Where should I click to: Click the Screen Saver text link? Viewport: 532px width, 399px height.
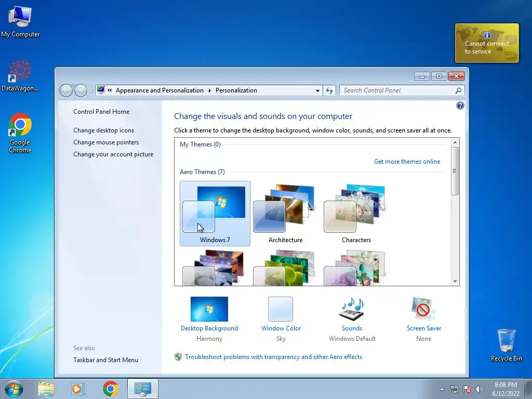click(x=424, y=328)
